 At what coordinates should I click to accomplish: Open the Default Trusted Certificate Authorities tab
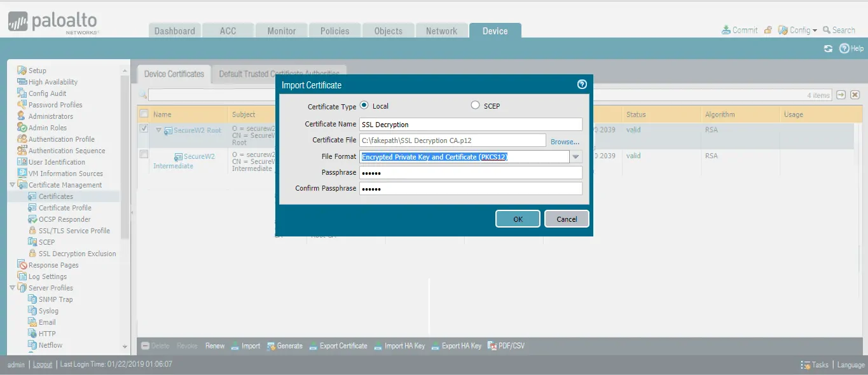pos(280,74)
